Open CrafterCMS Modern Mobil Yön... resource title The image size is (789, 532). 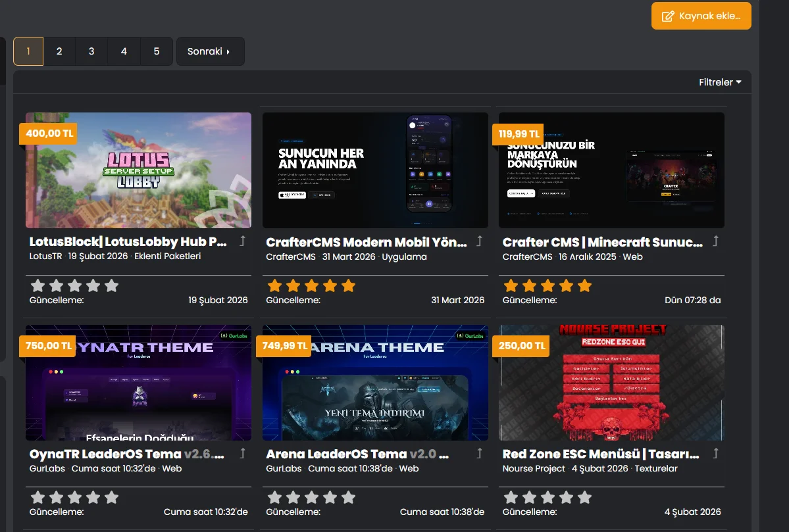click(x=367, y=242)
